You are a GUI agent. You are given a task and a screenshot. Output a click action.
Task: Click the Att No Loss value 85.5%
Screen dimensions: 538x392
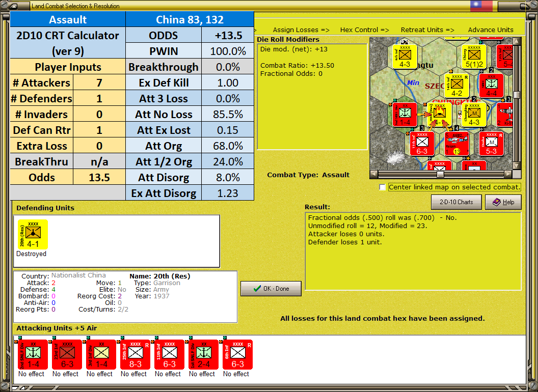tap(228, 114)
